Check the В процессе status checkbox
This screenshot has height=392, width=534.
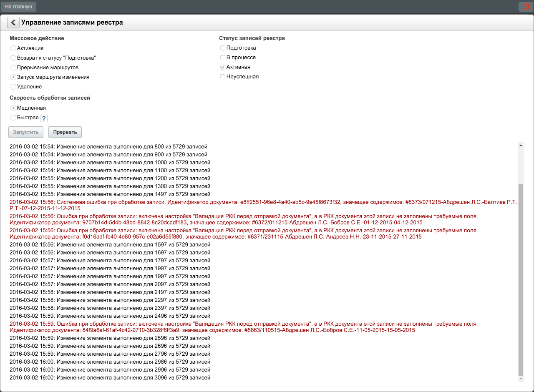coord(223,58)
